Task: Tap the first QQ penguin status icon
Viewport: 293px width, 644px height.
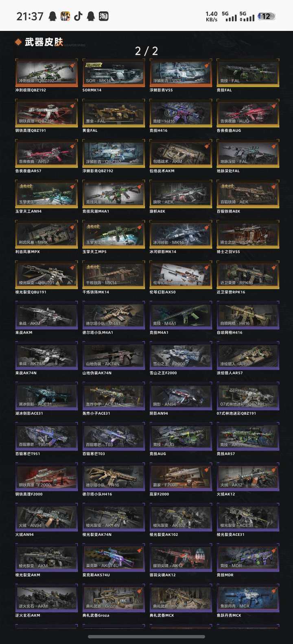Action: point(52,16)
